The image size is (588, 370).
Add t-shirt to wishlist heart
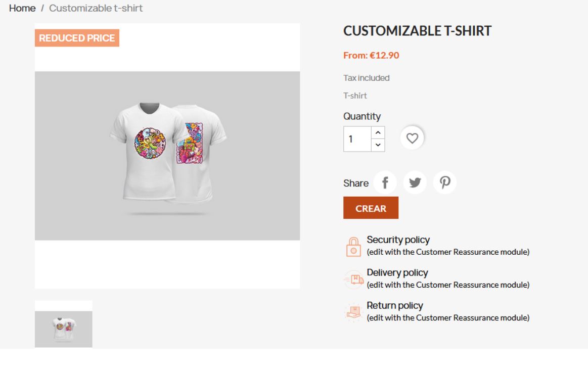413,138
